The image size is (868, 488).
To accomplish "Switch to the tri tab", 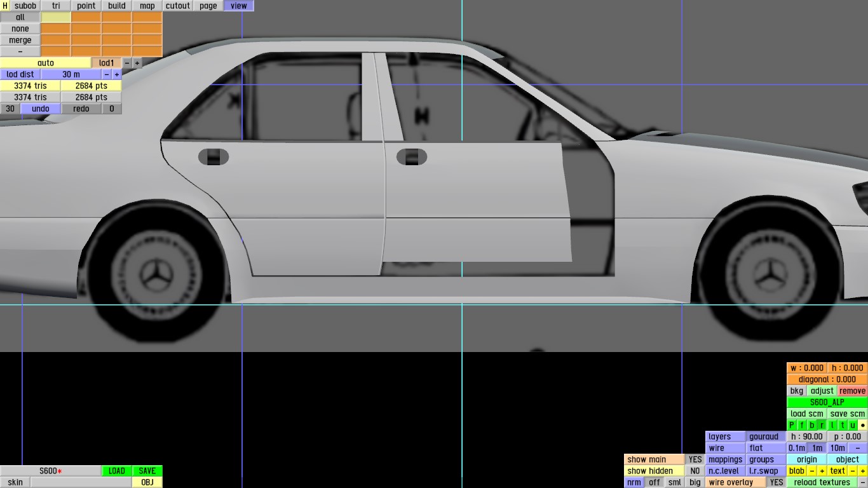I will 56,6.
